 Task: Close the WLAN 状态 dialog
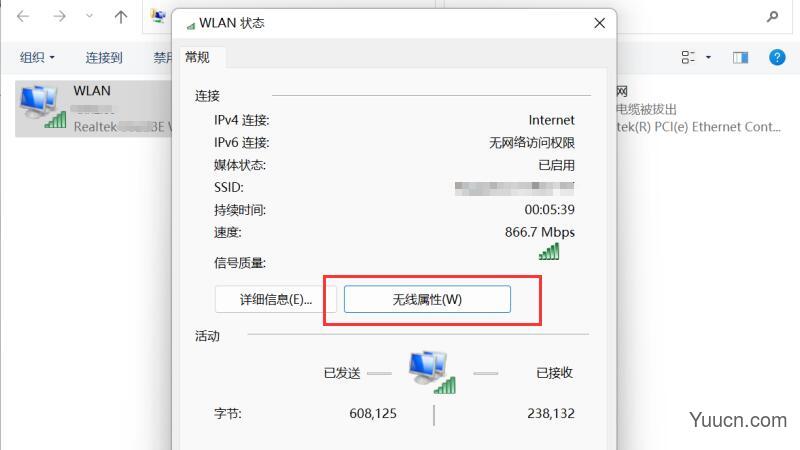pyautogui.click(x=599, y=23)
